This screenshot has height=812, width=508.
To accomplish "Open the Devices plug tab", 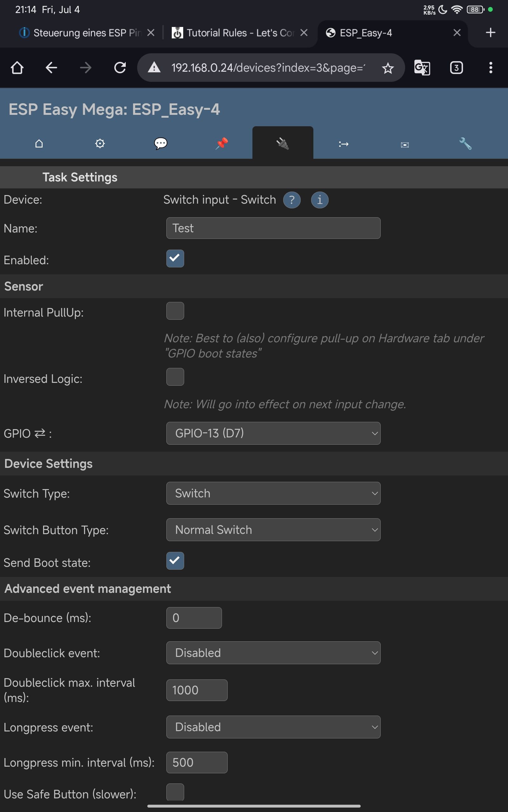I will [x=283, y=144].
